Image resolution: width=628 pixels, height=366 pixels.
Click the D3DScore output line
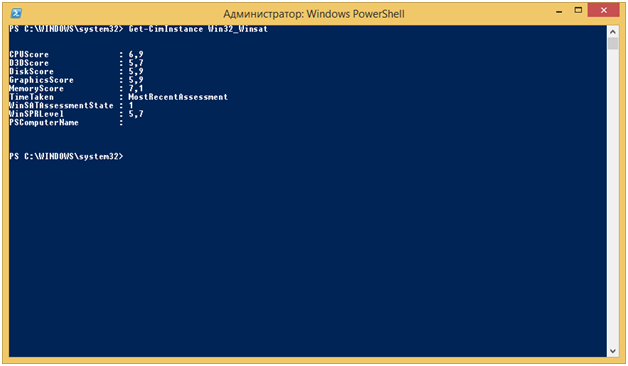tap(76, 63)
